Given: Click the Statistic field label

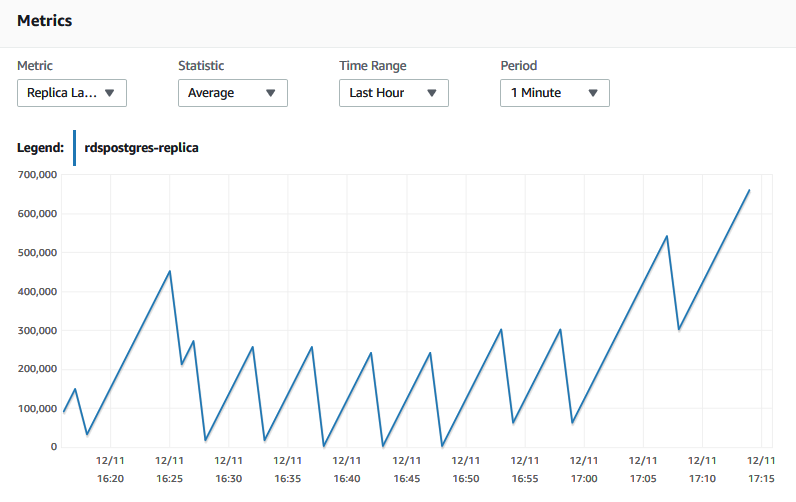Looking at the screenshot, I should click(x=201, y=66).
